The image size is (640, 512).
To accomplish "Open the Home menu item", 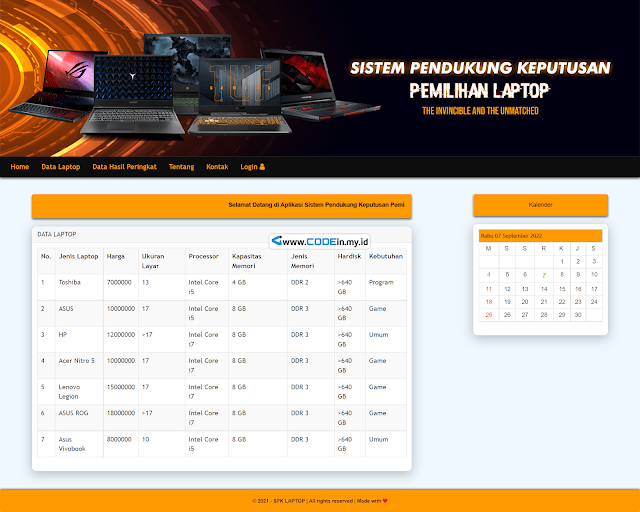I will [20, 167].
